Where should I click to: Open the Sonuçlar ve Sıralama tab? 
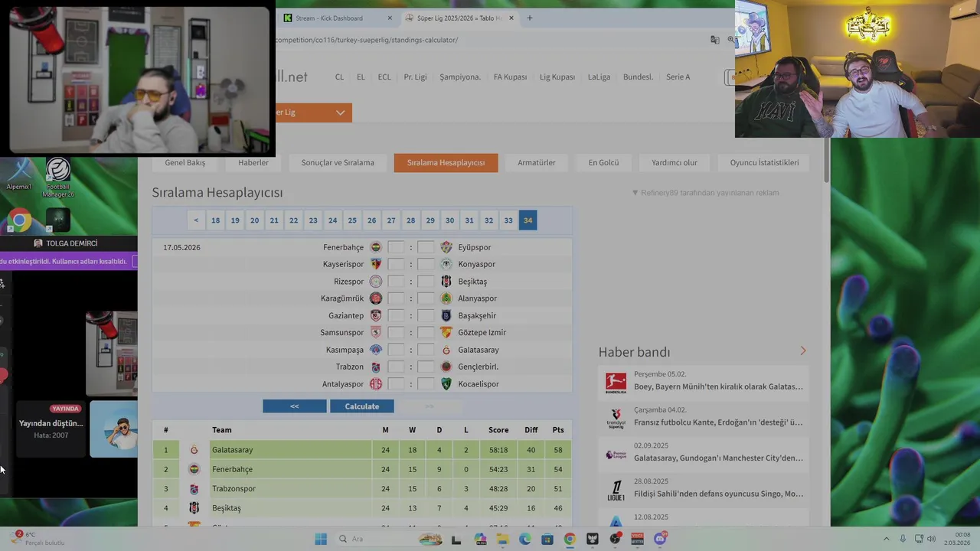pyautogui.click(x=338, y=162)
